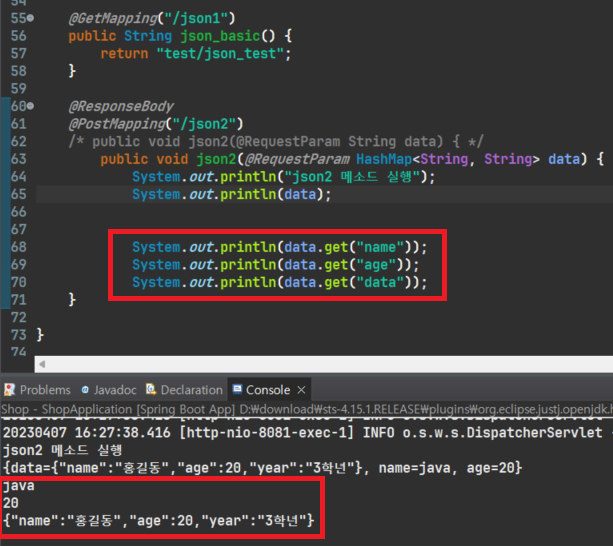613x546 pixels.
Task: Click the HashMap type on line 63
Action: tap(384, 159)
